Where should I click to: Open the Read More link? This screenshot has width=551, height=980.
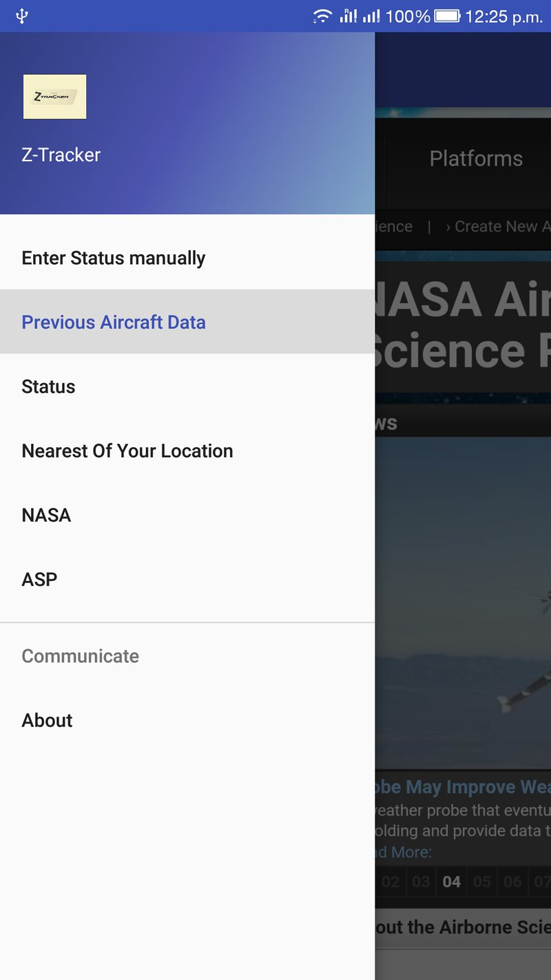(x=405, y=853)
